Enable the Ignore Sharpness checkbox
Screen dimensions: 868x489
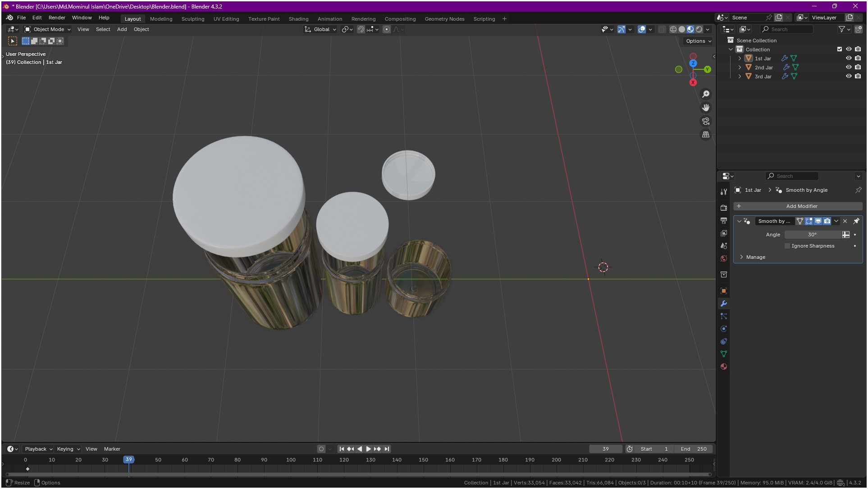coord(787,246)
